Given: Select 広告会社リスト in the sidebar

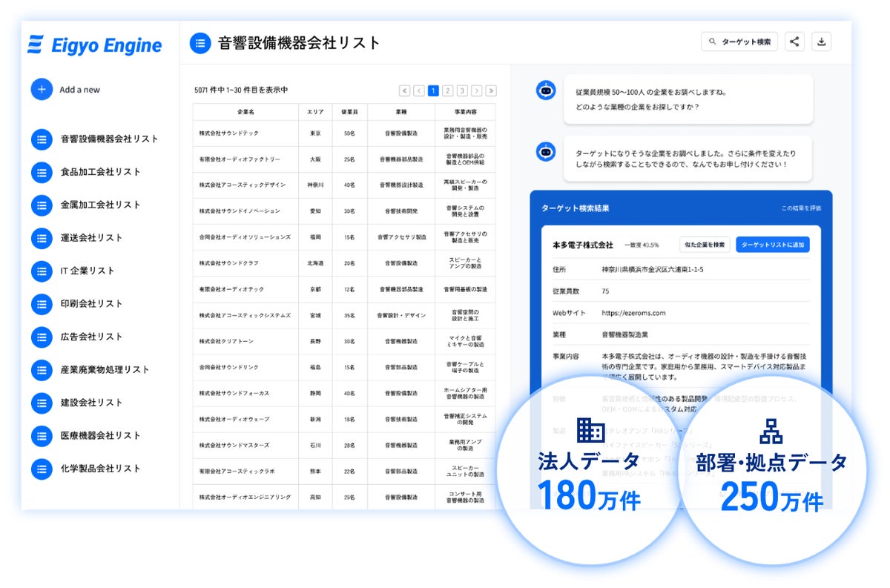Looking at the screenshot, I should pyautogui.click(x=91, y=337).
